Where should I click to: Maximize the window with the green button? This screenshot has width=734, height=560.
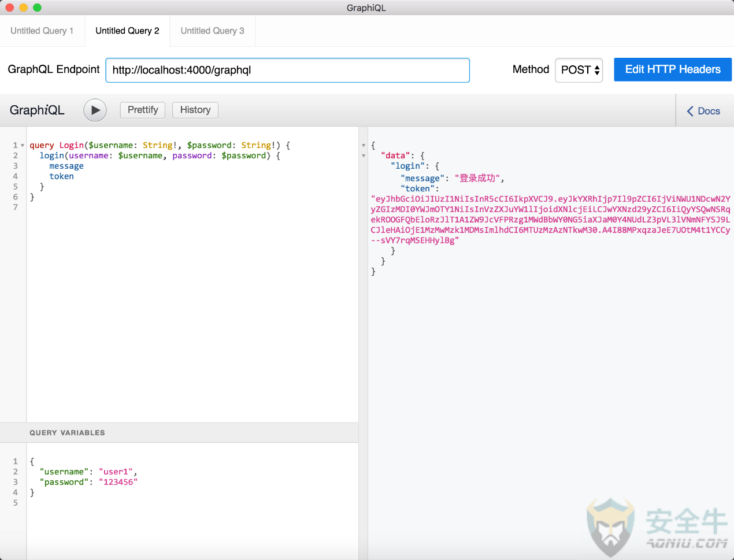pyautogui.click(x=37, y=8)
